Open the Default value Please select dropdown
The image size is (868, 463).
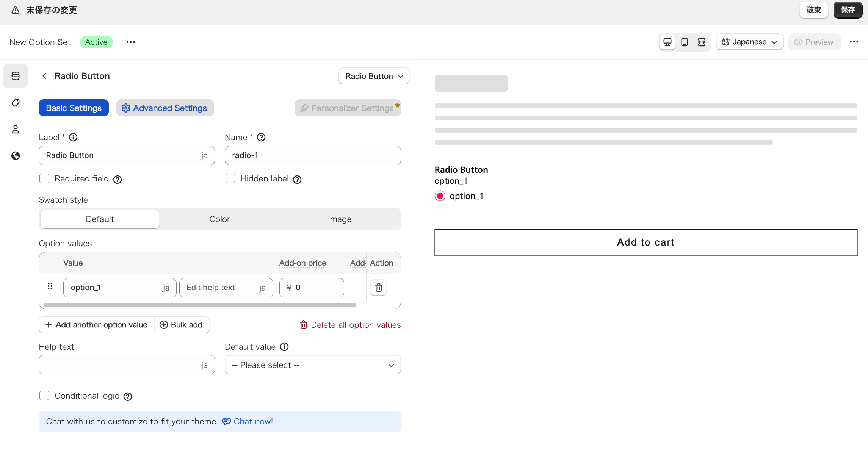click(312, 365)
